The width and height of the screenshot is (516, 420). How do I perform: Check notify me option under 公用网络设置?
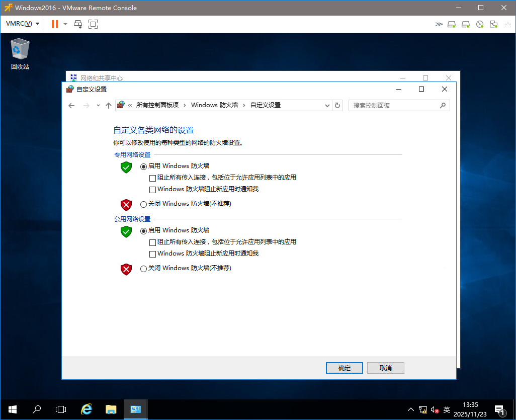pos(152,254)
